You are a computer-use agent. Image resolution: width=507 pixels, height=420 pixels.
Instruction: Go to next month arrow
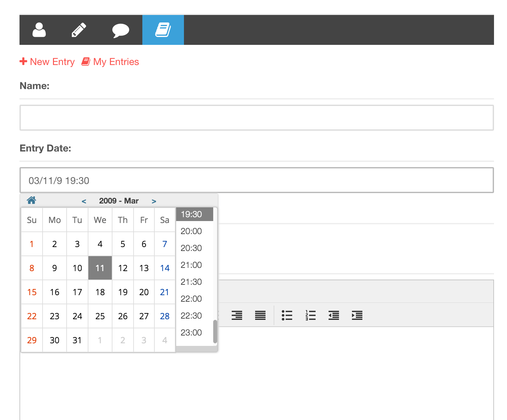154,201
